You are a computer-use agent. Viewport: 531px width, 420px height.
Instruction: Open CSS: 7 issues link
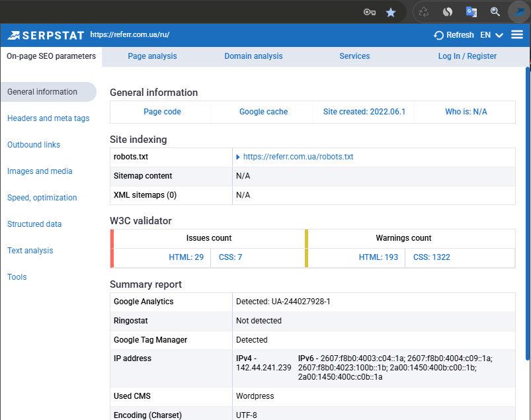tap(230, 257)
